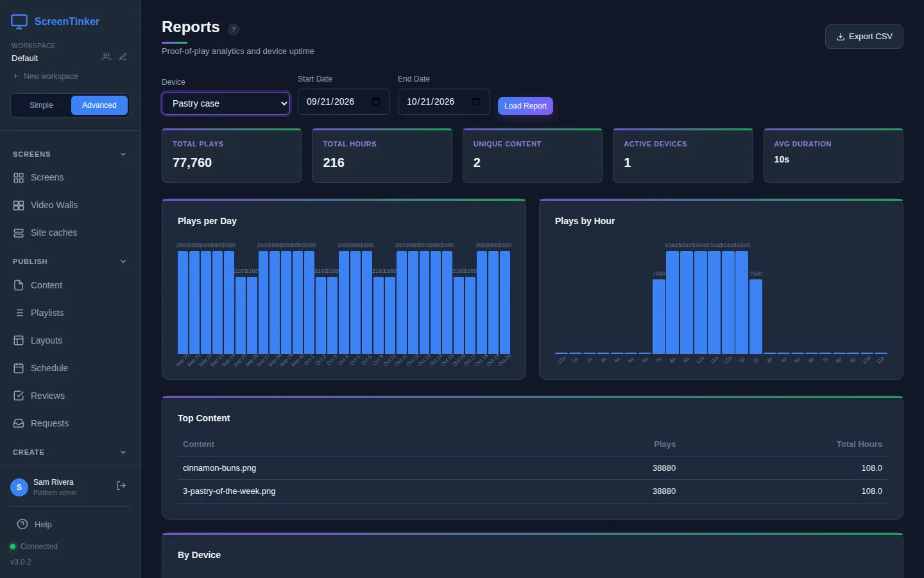The image size is (924, 578).
Task: Go to Requests page
Action: point(70,423)
